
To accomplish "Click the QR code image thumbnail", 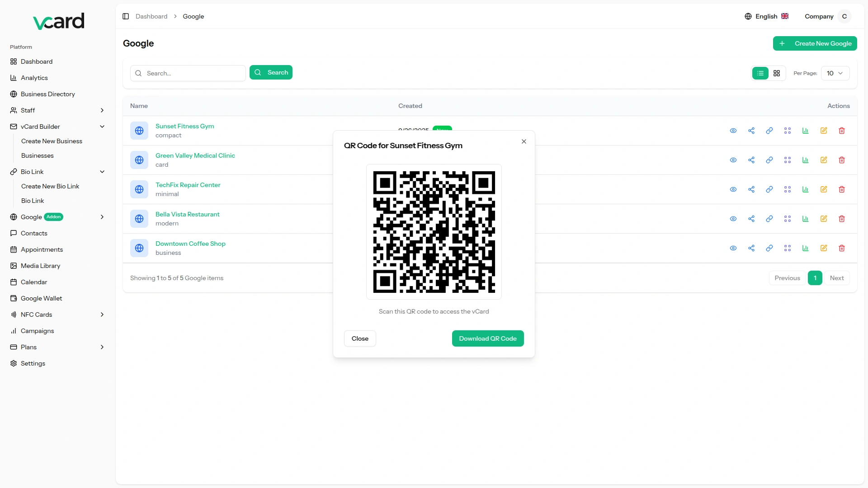I will pos(434,232).
